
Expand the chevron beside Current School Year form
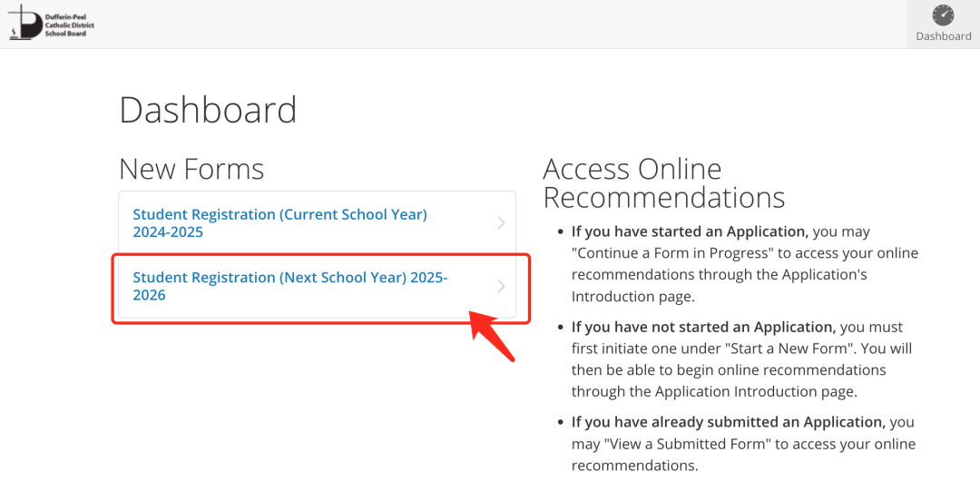(x=501, y=222)
